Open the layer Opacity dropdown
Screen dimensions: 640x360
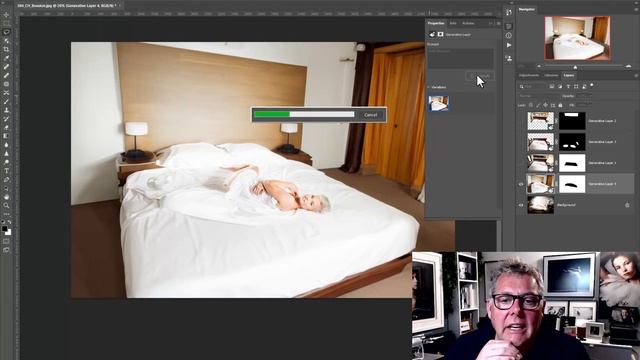click(x=584, y=96)
